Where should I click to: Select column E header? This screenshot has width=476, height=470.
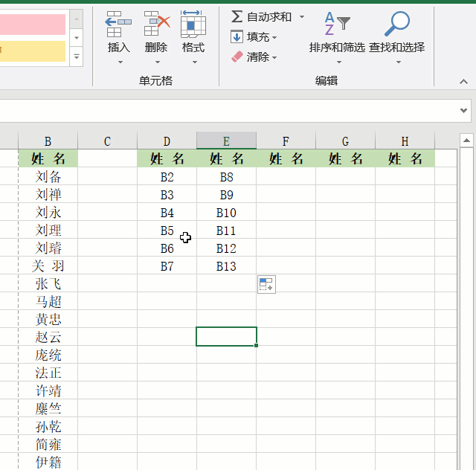[x=226, y=141]
